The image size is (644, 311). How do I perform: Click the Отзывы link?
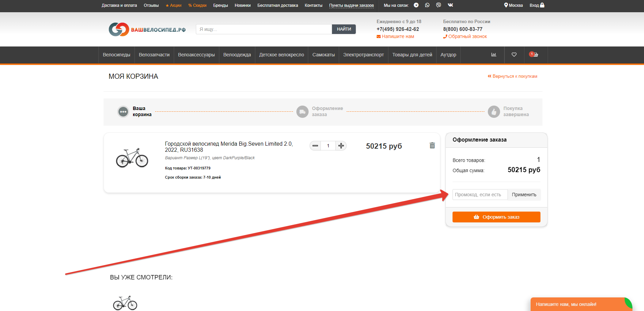(151, 5)
